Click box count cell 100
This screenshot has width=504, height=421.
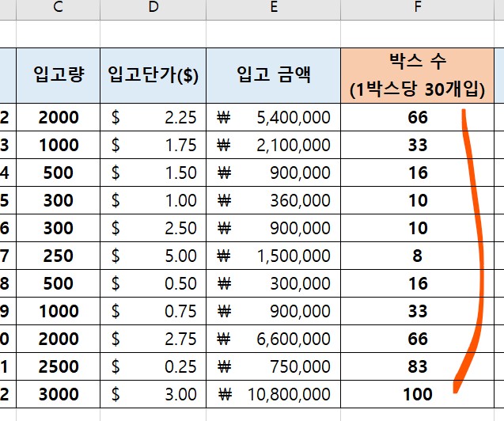click(x=417, y=394)
